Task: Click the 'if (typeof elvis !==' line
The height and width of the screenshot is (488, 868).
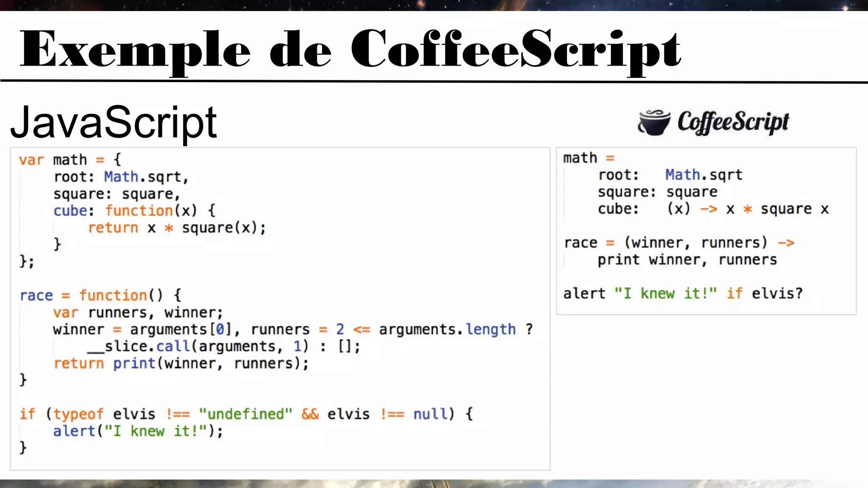Action: pos(246,414)
